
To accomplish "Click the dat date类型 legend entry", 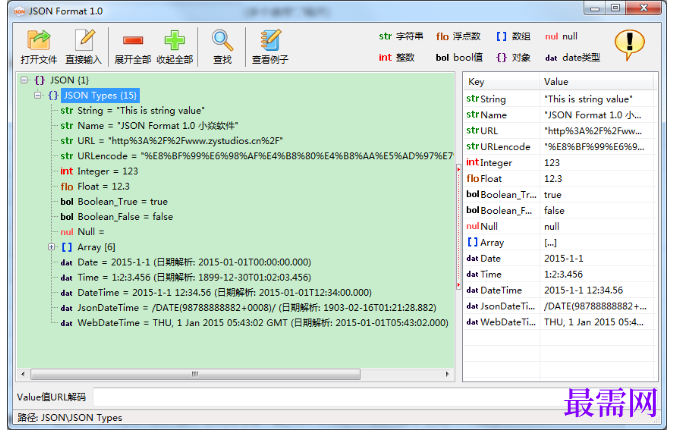I will pos(573,58).
